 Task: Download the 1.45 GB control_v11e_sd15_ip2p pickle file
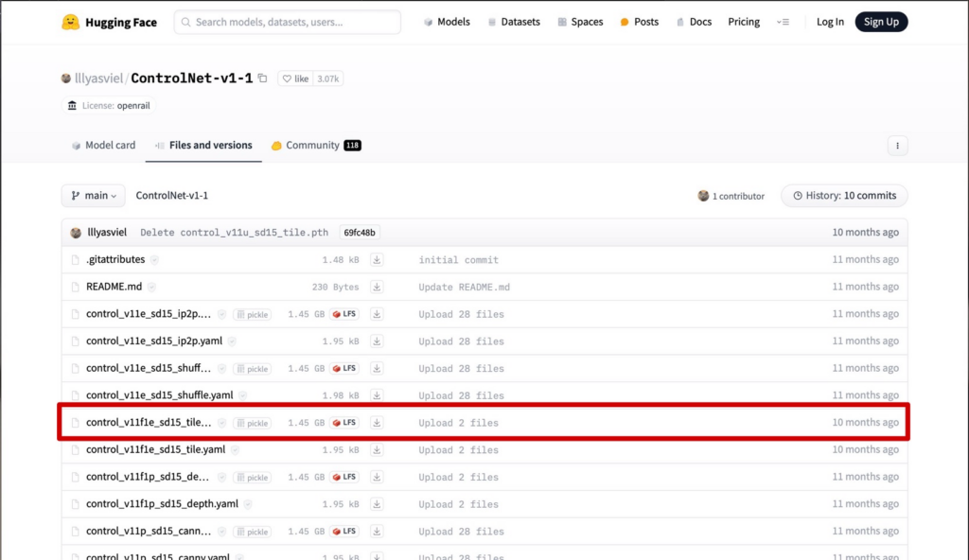377,314
